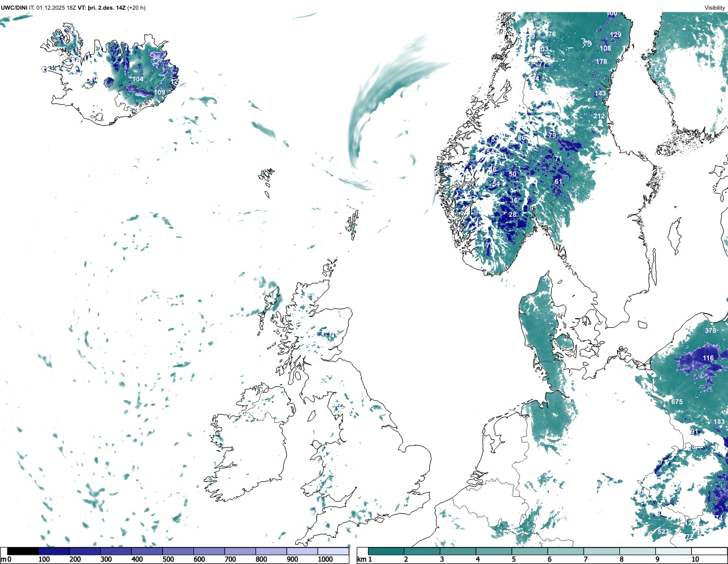Click the "Visibility" title label
This screenshot has width=728, height=564.
click(x=715, y=7)
